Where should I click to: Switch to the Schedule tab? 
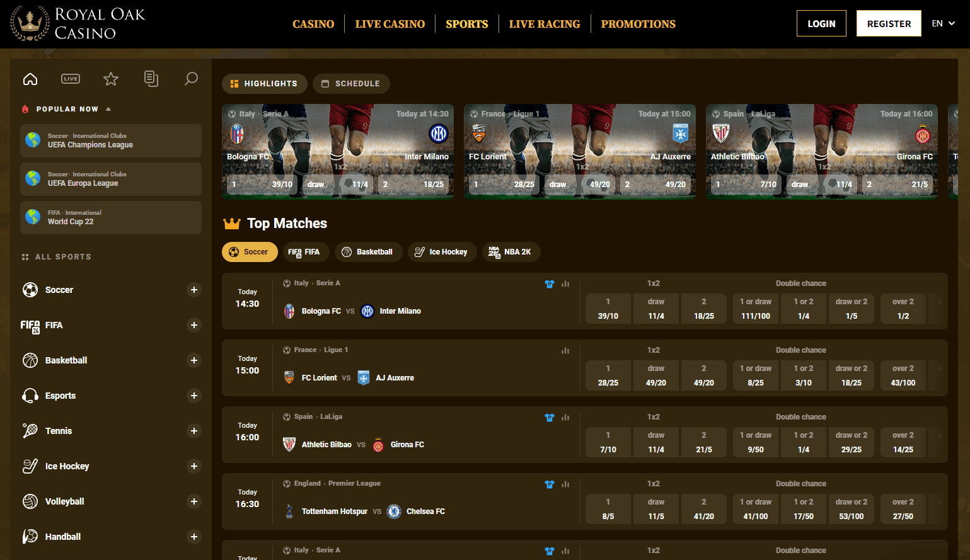(x=351, y=84)
